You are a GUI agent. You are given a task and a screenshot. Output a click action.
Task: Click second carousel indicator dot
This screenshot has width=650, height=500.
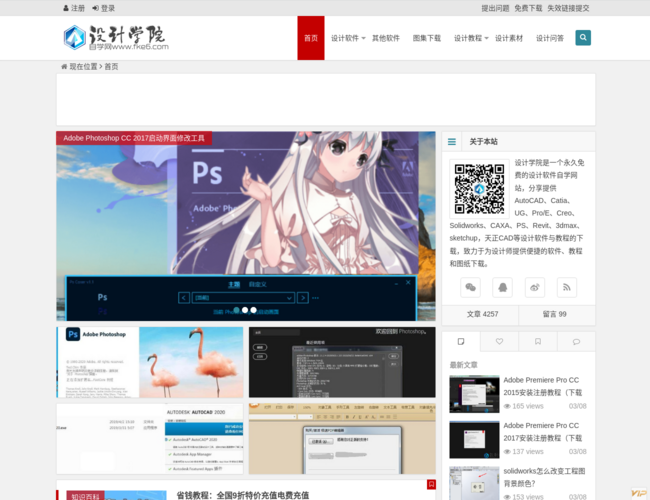click(x=245, y=310)
